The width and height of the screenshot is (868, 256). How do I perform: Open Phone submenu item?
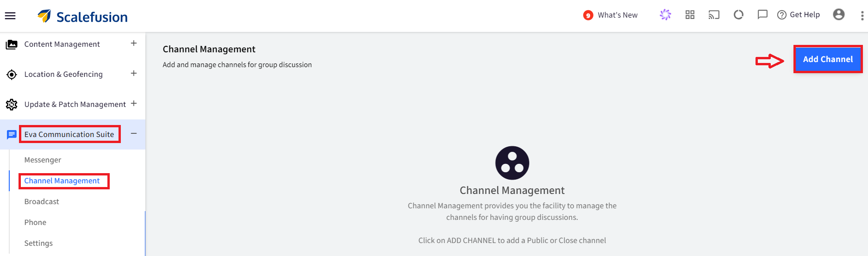pyautogui.click(x=35, y=222)
